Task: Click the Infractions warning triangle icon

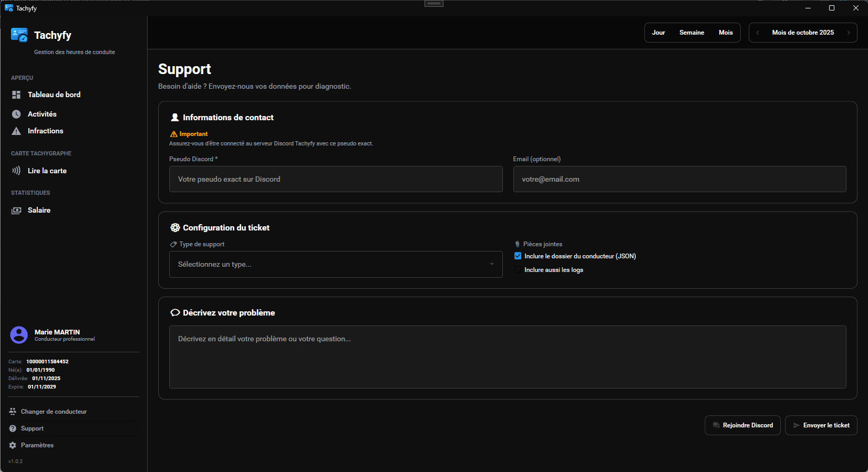Action: click(16, 131)
